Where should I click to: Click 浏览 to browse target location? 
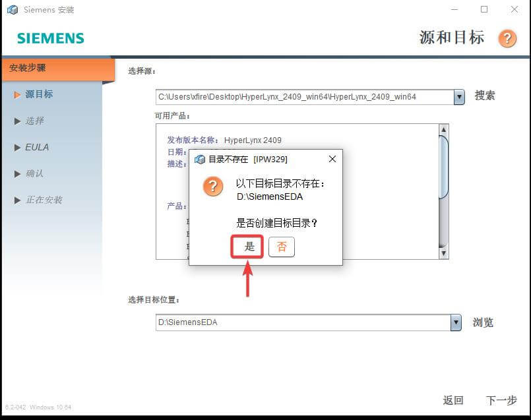pyautogui.click(x=483, y=322)
